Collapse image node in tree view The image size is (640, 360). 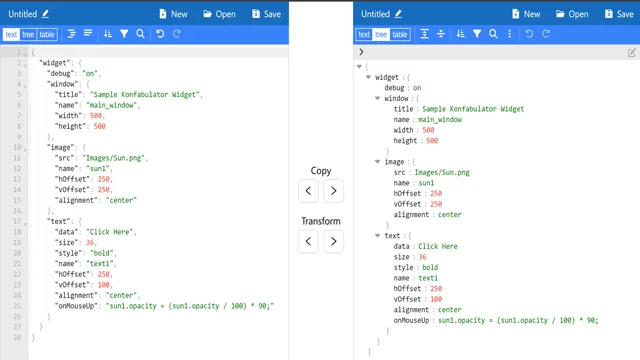(378, 161)
